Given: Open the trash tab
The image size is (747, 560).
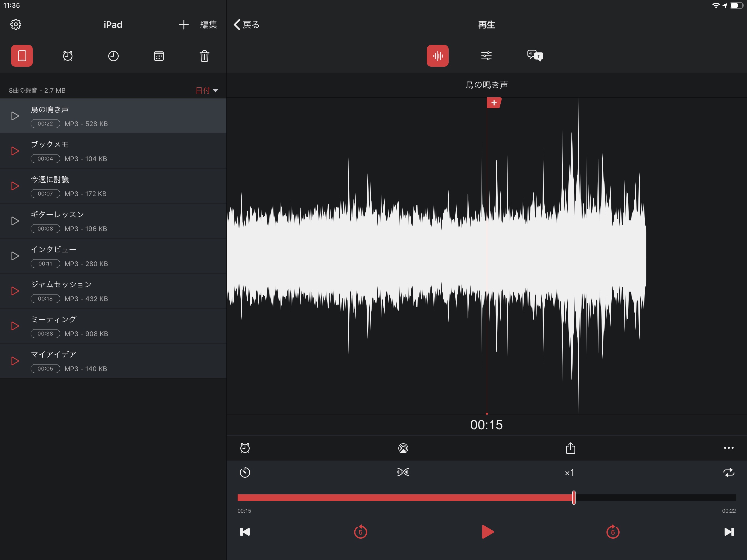Looking at the screenshot, I should [204, 56].
